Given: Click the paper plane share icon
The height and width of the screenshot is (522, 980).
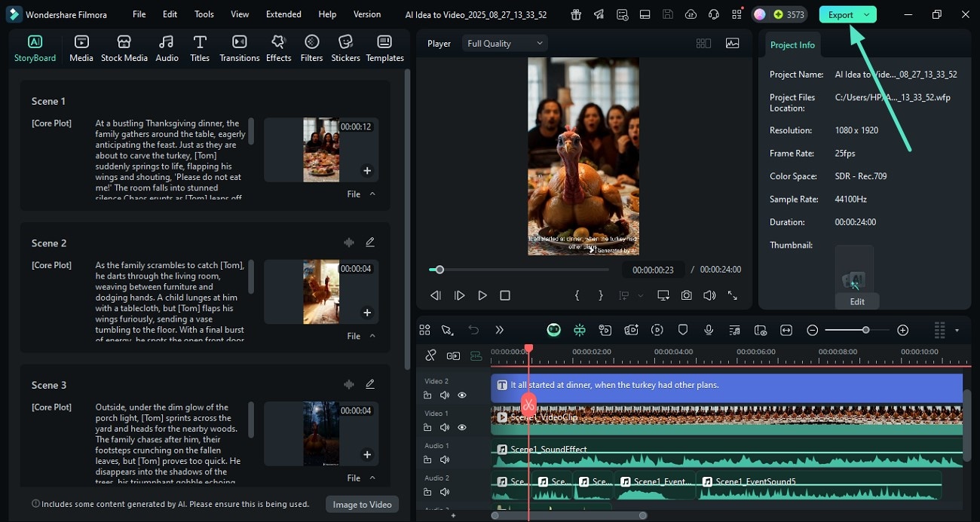Looking at the screenshot, I should coord(599,14).
